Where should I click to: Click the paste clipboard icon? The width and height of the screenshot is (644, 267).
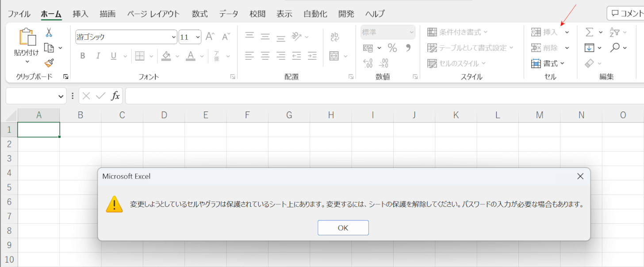click(27, 37)
